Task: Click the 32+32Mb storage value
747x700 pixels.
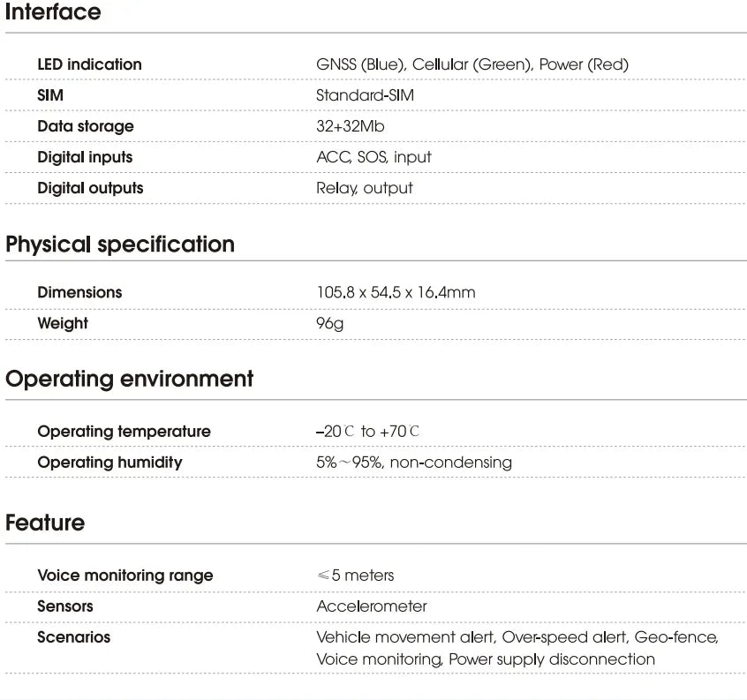Action: point(350,126)
